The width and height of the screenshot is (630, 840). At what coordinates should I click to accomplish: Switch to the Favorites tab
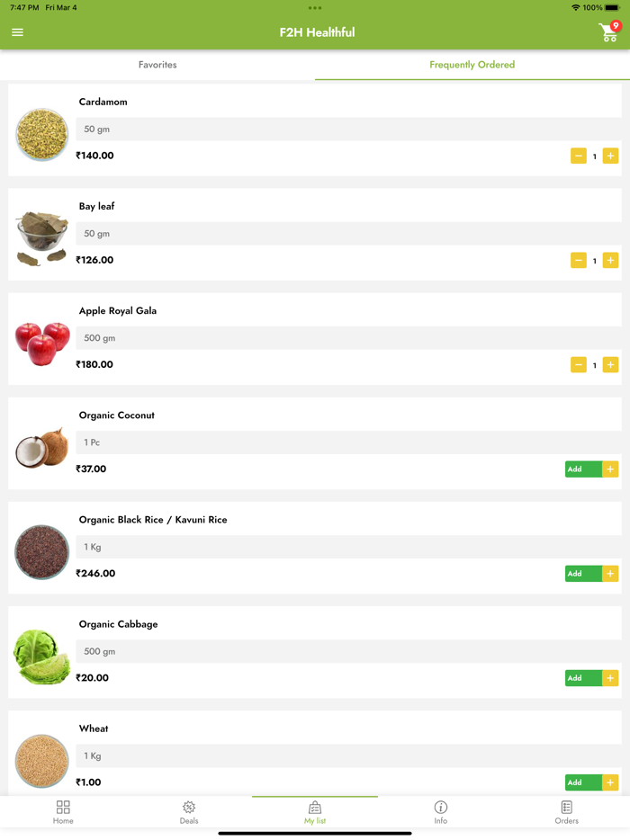[157, 65]
